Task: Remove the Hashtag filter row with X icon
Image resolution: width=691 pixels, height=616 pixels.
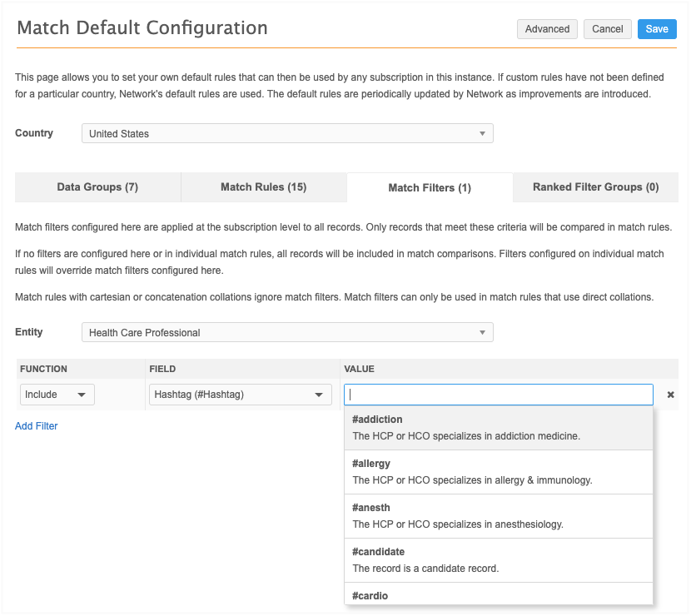Action: coord(670,395)
